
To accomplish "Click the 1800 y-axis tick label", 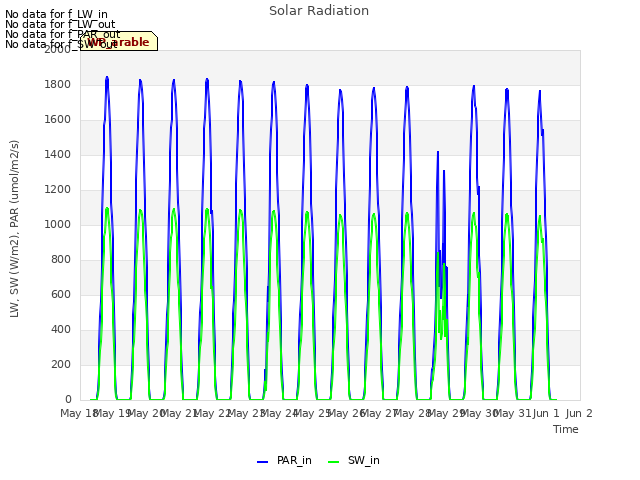I will click(x=58, y=84).
